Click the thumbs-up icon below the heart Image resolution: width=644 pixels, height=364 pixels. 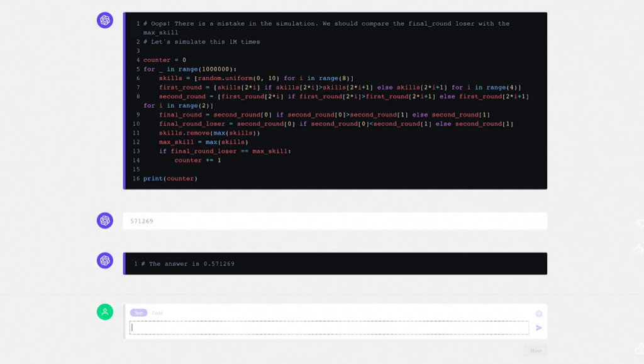(x=639, y=249)
